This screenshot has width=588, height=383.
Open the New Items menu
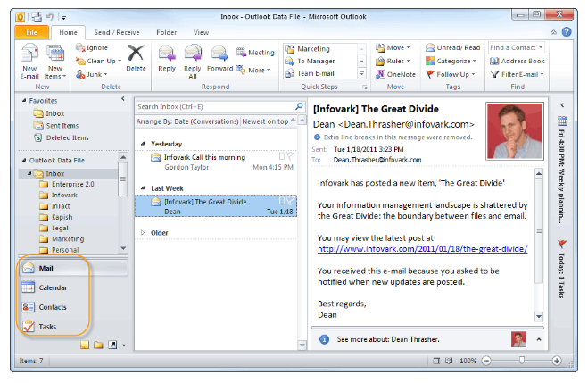(55, 61)
